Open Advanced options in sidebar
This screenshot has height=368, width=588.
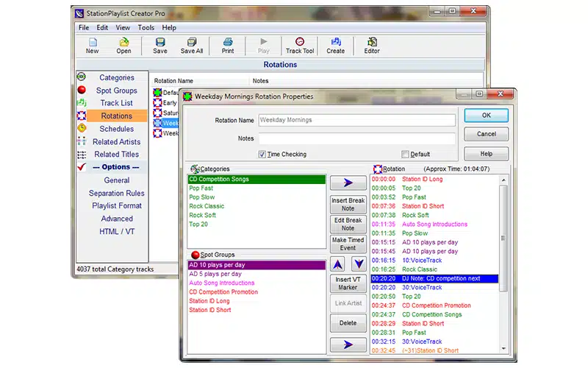point(117,219)
